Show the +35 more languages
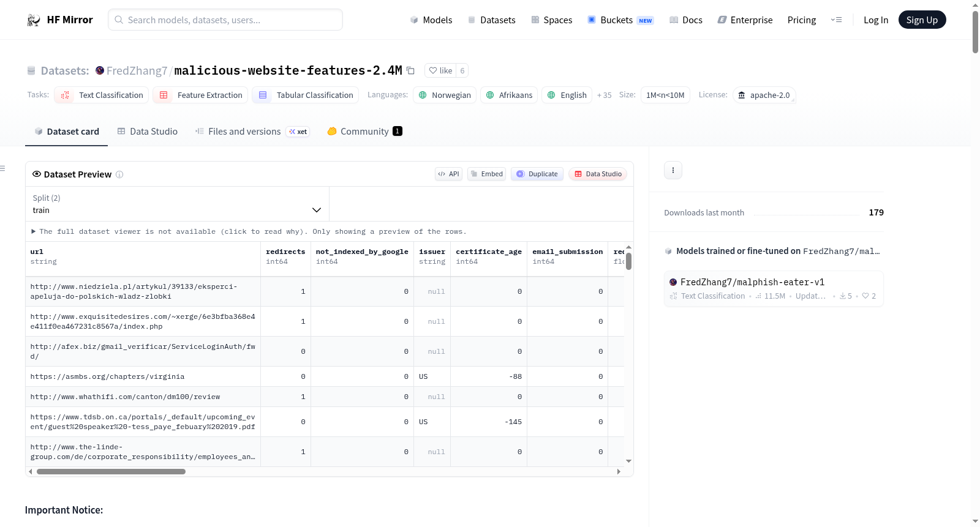980x527 pixels. coord(604,95)
